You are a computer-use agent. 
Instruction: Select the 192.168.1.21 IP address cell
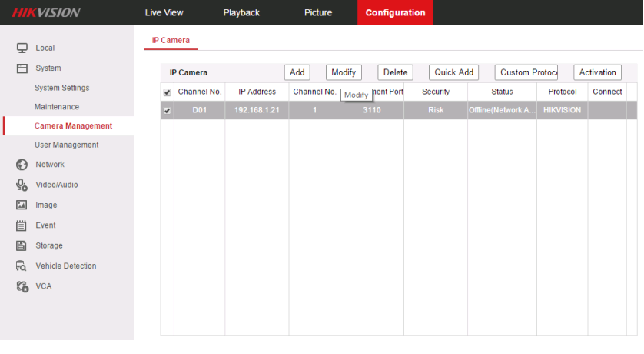[257, 111]
